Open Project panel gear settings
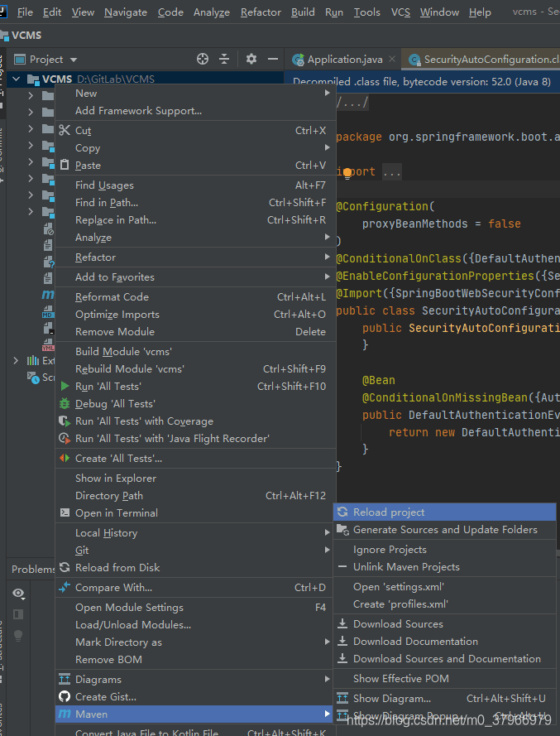Viewport: 560px width, 736px height. tap(251, 59)
